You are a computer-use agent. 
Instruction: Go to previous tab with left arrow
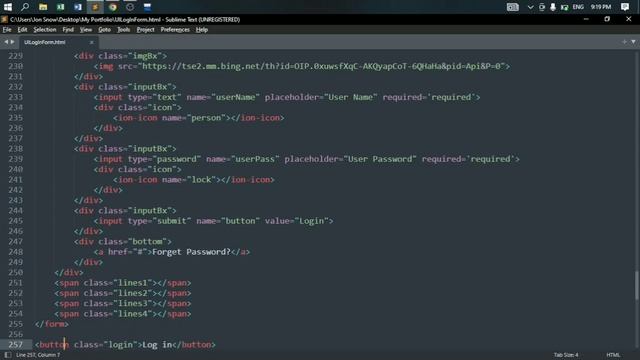click(6, 42)
